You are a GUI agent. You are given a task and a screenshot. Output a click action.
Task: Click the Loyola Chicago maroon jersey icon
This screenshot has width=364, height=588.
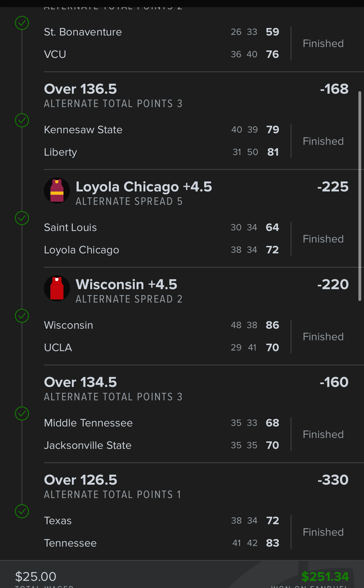57,191
